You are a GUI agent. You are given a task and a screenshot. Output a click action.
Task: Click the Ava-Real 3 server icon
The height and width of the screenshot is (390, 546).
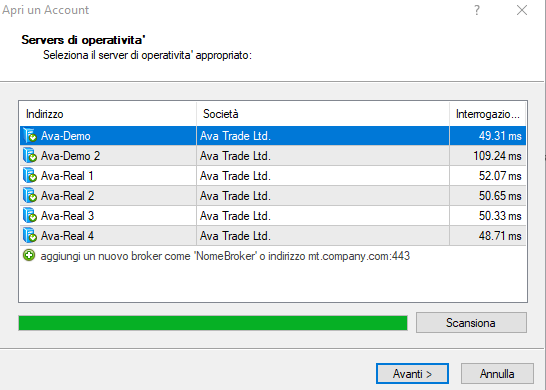pyautogui.click(x=30, y=216)
